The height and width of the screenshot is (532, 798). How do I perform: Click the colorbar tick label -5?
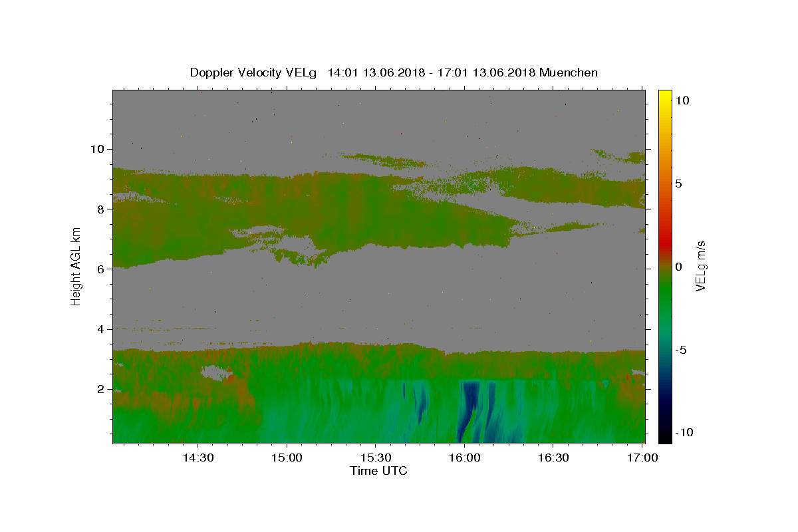click(680, 350)
